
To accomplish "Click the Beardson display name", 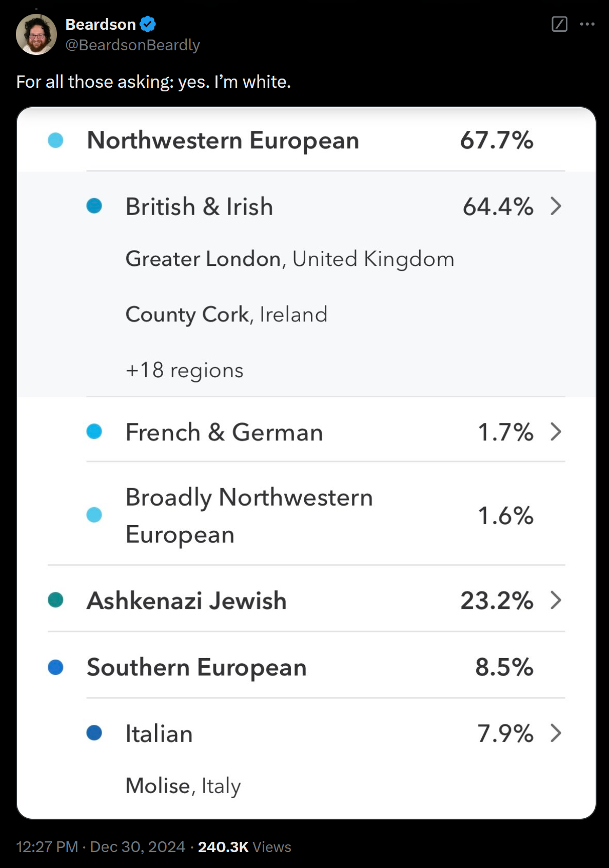I will click(x=101, y=24).
